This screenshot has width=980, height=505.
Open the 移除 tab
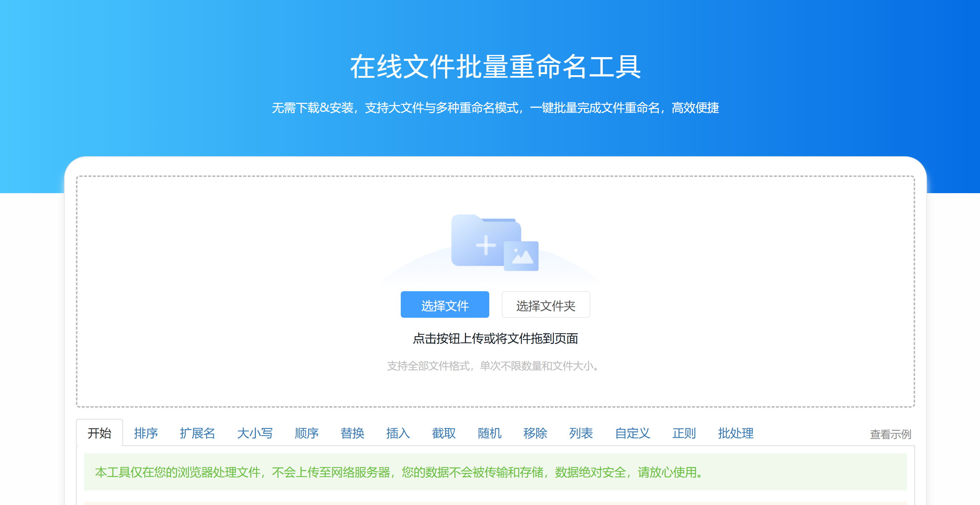[535, 433]
